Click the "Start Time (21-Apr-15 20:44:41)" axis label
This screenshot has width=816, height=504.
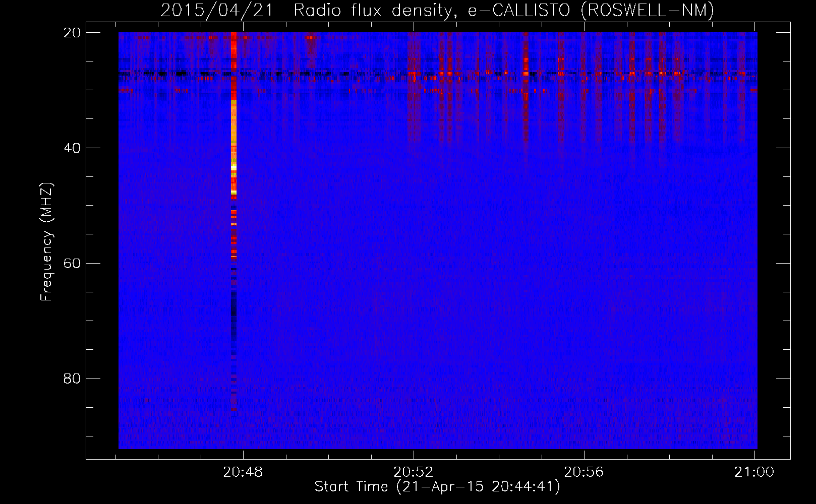click(x=437, y=487)
